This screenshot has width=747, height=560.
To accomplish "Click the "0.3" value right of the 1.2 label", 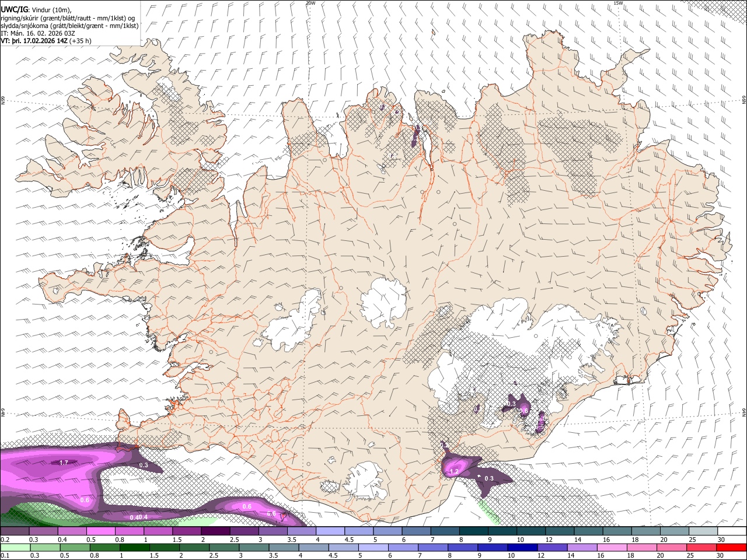I will click(489, 478).
